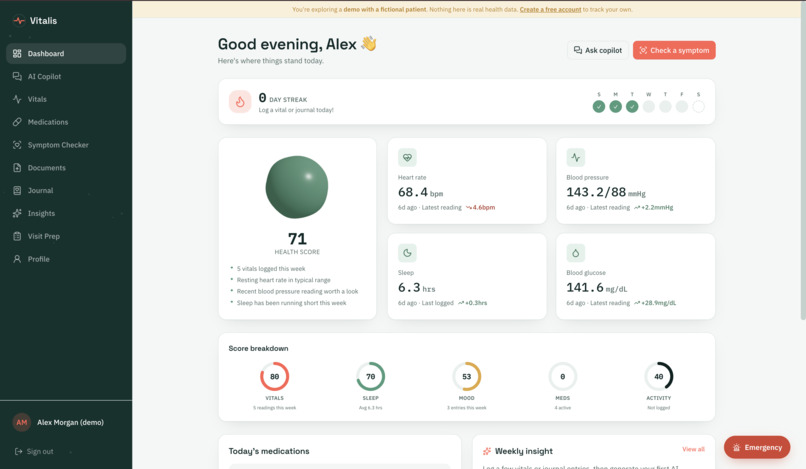This screenshot has width=806, height=469.
Task: Click the health score value 71
Action: (297, 239)
